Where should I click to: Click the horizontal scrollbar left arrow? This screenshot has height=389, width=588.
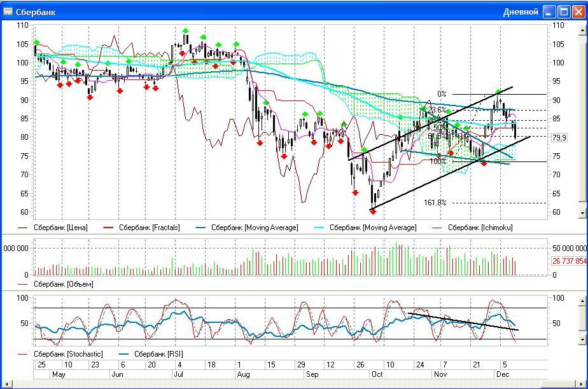point(6,384)
